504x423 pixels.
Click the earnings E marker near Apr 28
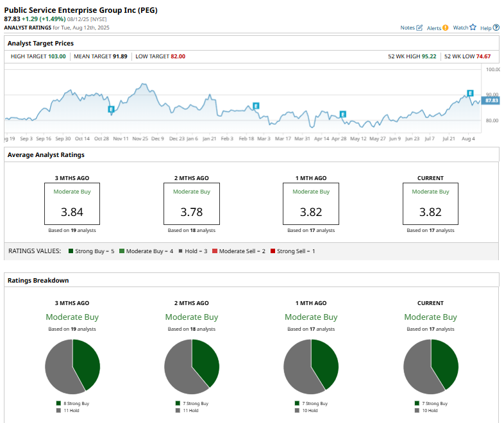(342, 114)
